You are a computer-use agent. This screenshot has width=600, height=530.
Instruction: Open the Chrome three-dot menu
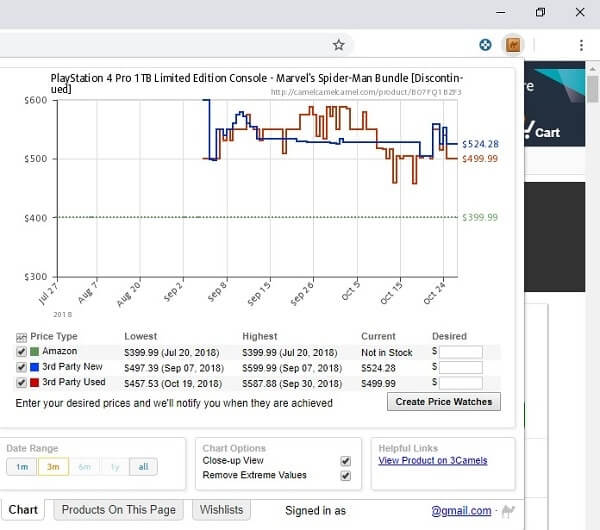tap(581, 45)
